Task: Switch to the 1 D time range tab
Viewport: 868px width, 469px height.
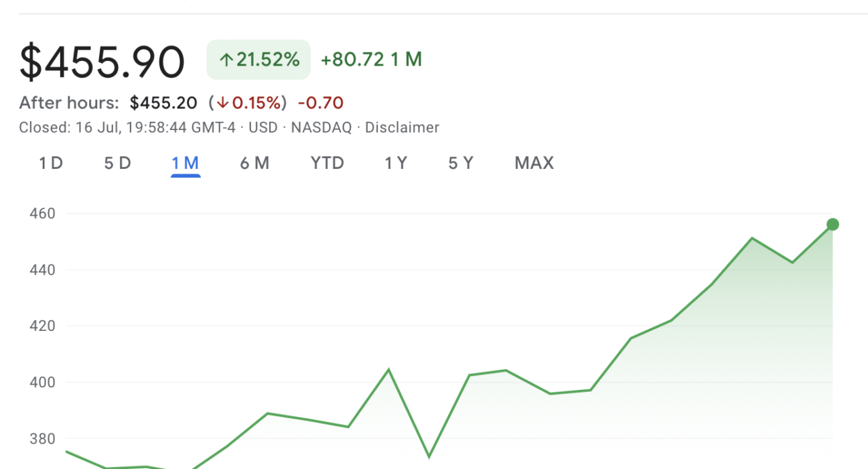Action: (x=51, y=163)
